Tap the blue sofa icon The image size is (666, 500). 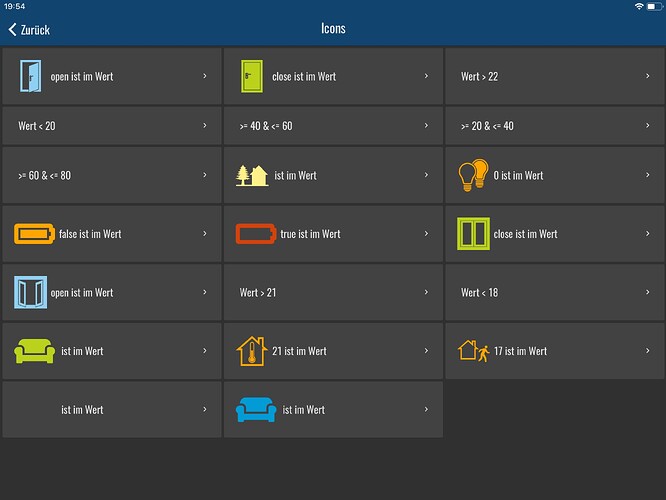(255, 409)
